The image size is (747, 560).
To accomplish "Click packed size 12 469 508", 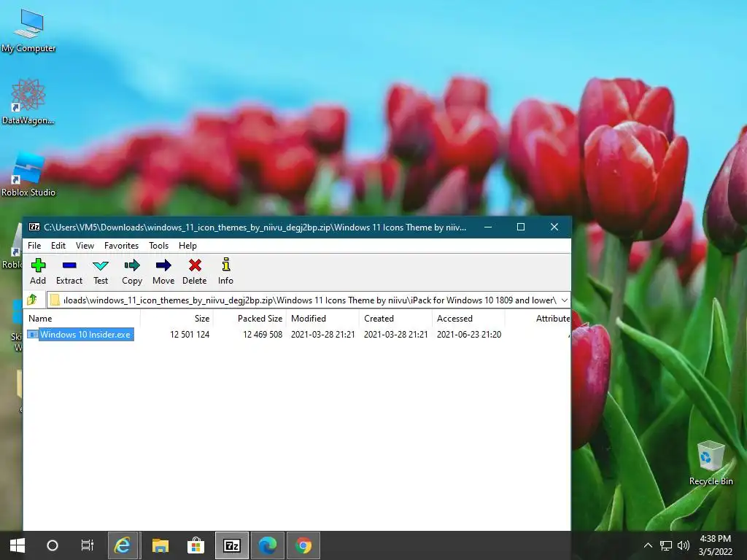I will tap(263, 334).
